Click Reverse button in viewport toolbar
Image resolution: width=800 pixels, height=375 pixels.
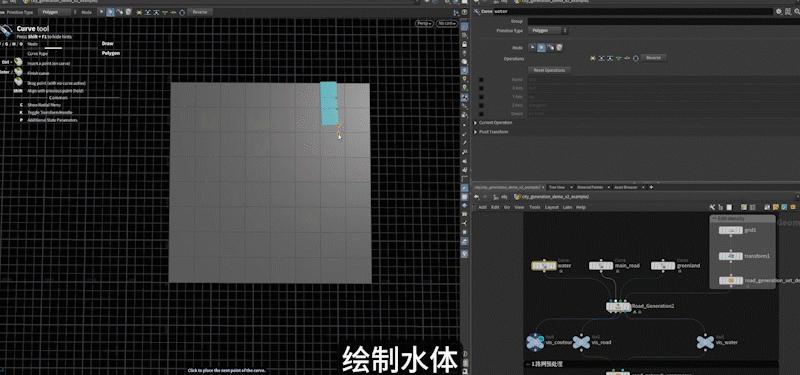coord(199,12)
